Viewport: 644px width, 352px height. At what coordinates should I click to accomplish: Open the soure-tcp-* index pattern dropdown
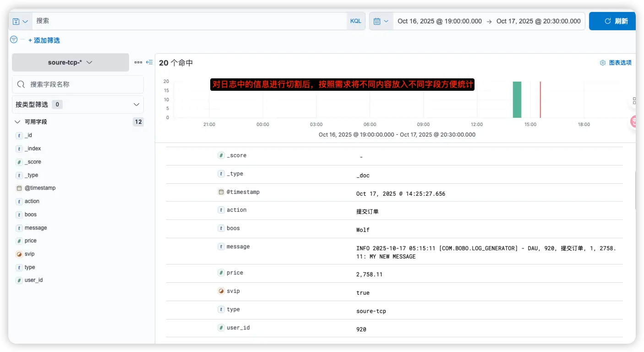pos(71,62)
